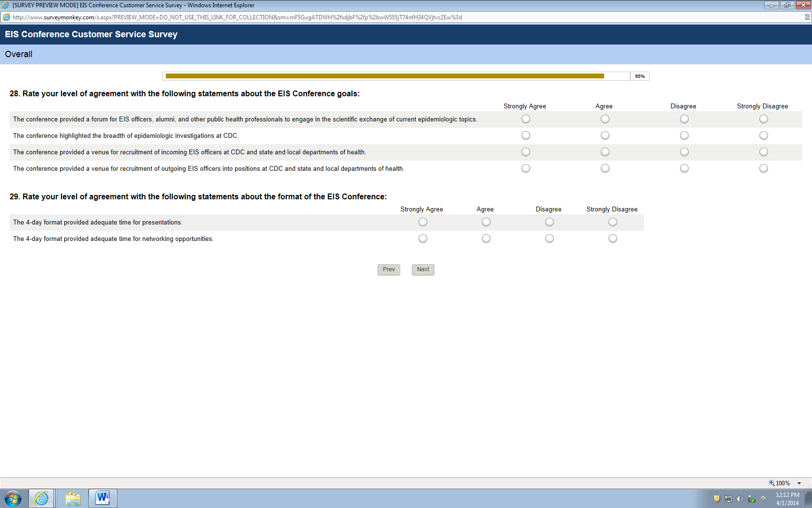
Task: Click the Show desktop strip beside the clock
Action: (808, 498)
